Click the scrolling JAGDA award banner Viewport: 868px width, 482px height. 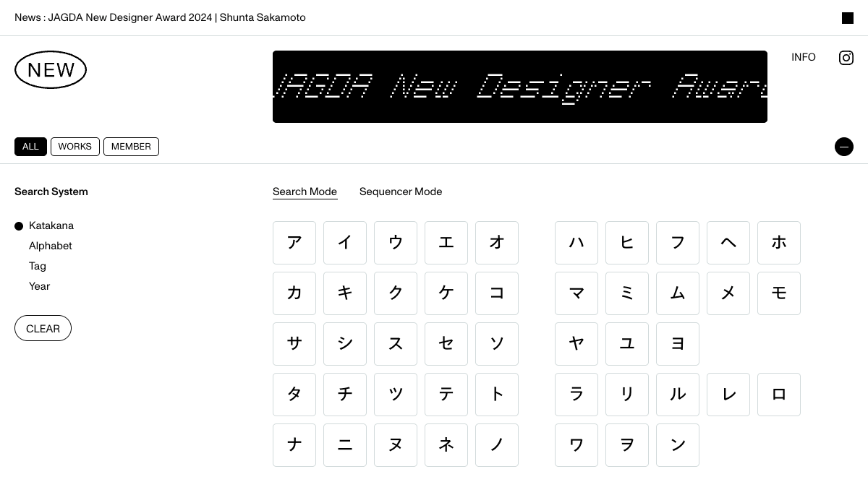(x=520, y=87)
